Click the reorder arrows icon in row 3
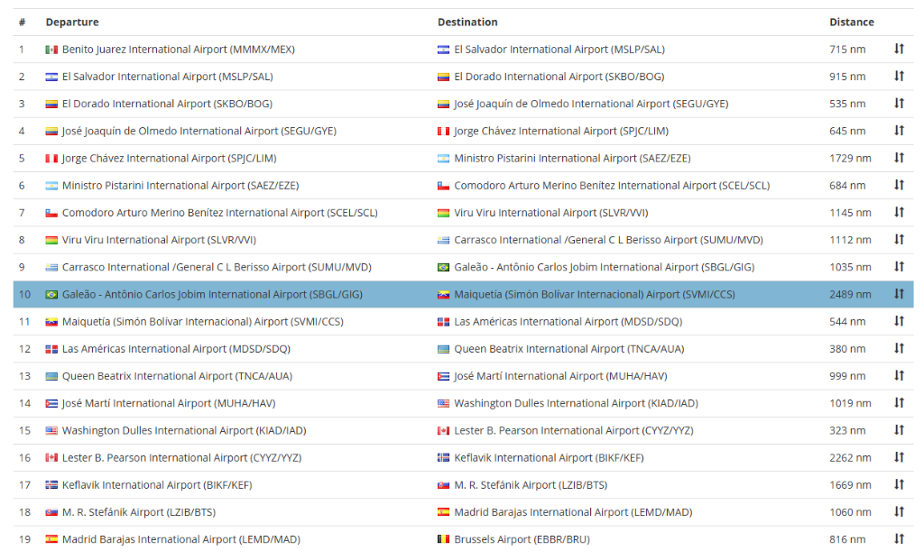 pos(899,103)
